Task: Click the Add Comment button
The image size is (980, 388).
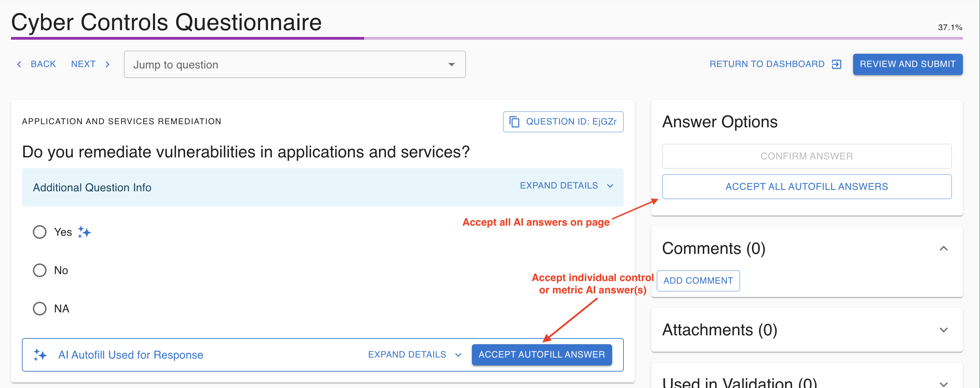Action: point(698,280)
